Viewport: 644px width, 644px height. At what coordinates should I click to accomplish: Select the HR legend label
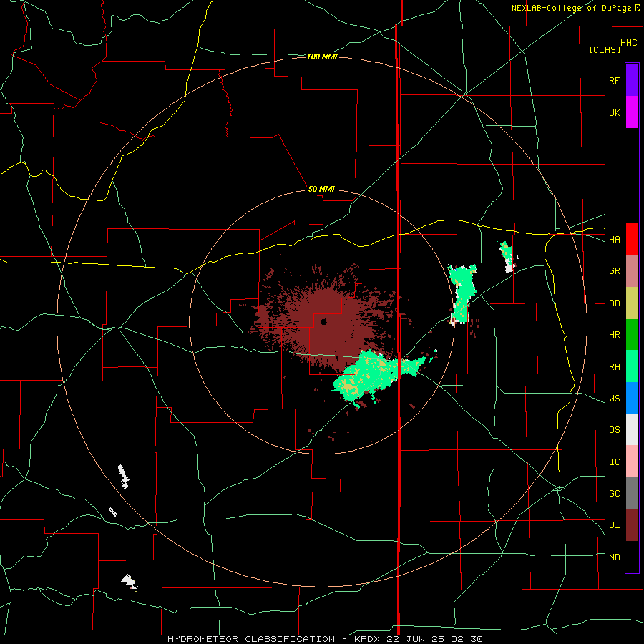point(614,335)
